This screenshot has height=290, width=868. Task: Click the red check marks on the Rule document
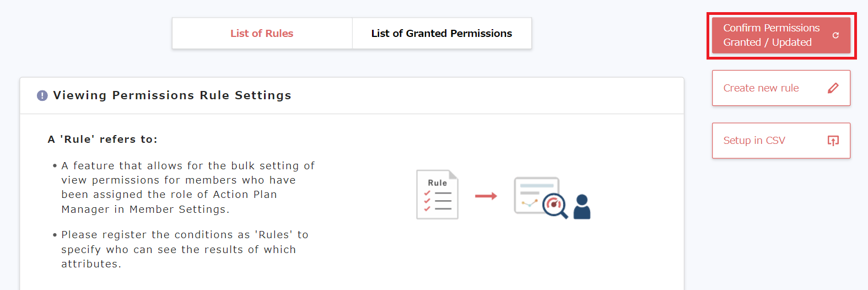427,201
